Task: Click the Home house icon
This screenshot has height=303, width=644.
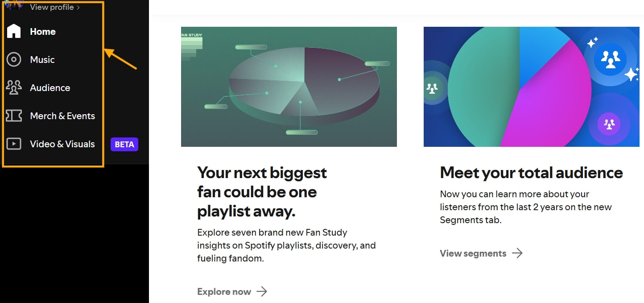Action: (14, 31)
